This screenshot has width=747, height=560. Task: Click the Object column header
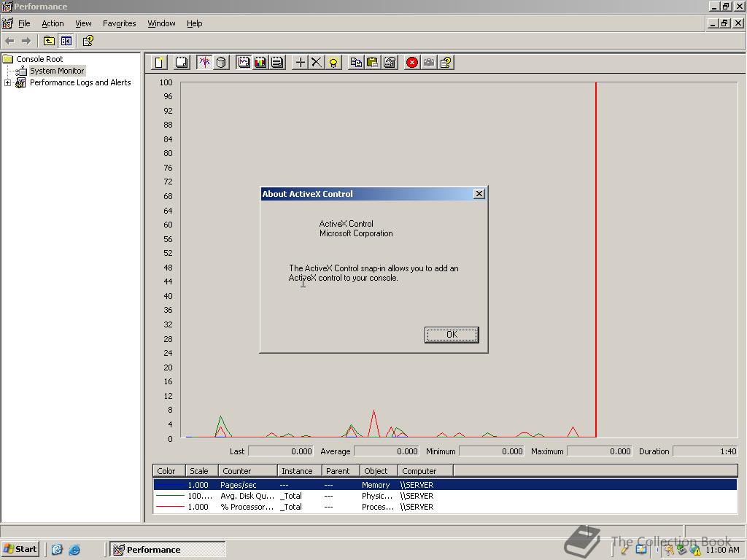pos(379,471)
